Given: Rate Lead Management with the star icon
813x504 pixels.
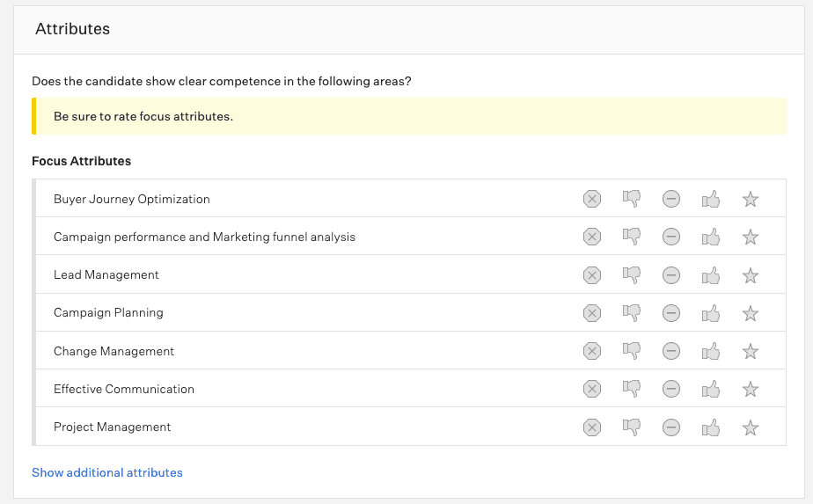Looking at the screenshot, I should tap(750, 275).
